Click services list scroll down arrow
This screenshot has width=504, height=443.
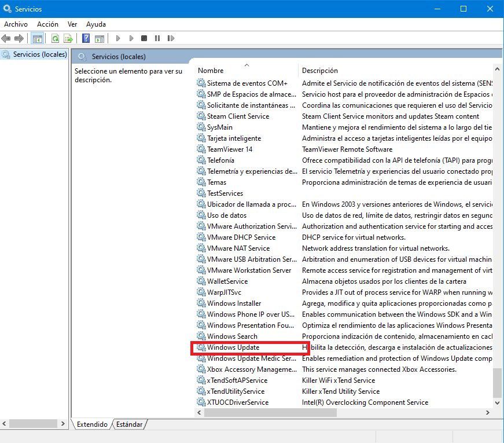[x=497, y=403]
